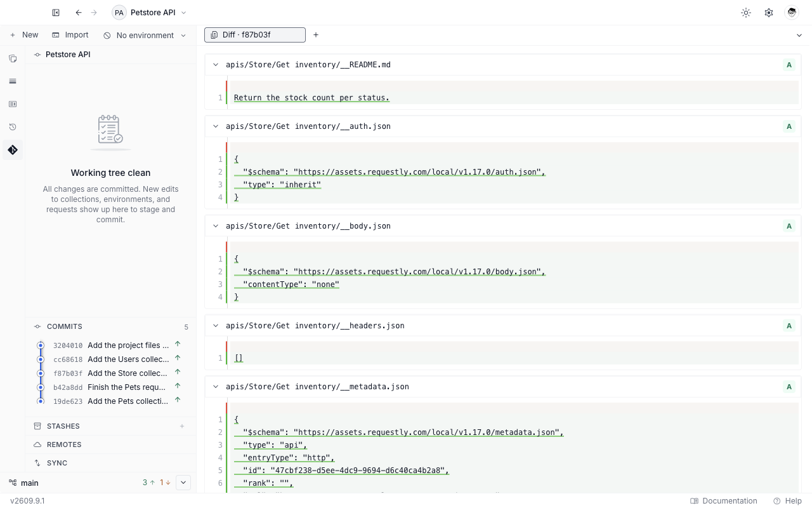Select commit b42a8dd Finish the Pets requests
The image size is (812, 508).
click(111, 387)
